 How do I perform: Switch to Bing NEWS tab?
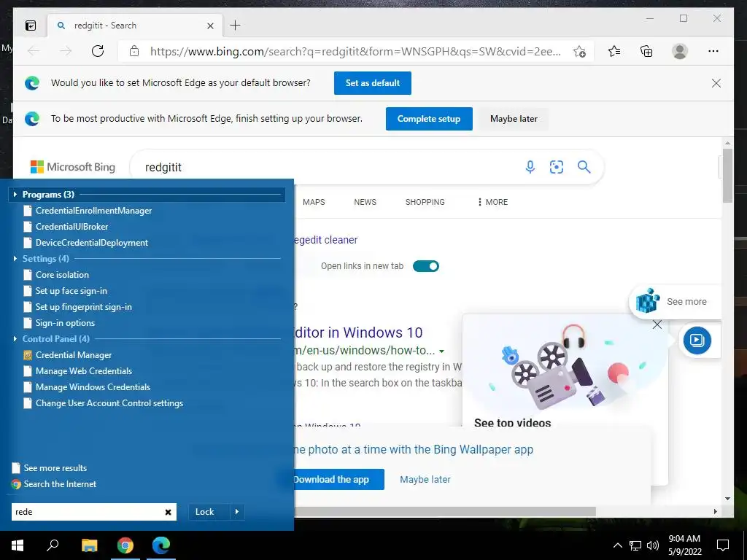coord(365,202)
